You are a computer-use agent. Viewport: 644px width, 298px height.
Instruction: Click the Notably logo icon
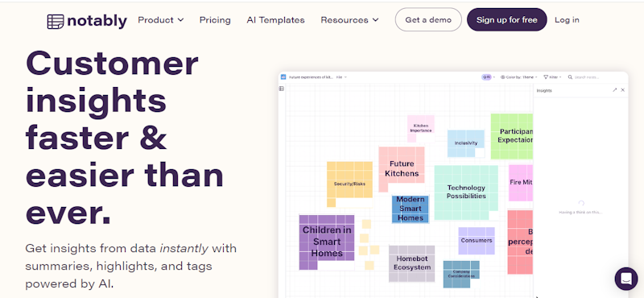click(x=56, y=22)
